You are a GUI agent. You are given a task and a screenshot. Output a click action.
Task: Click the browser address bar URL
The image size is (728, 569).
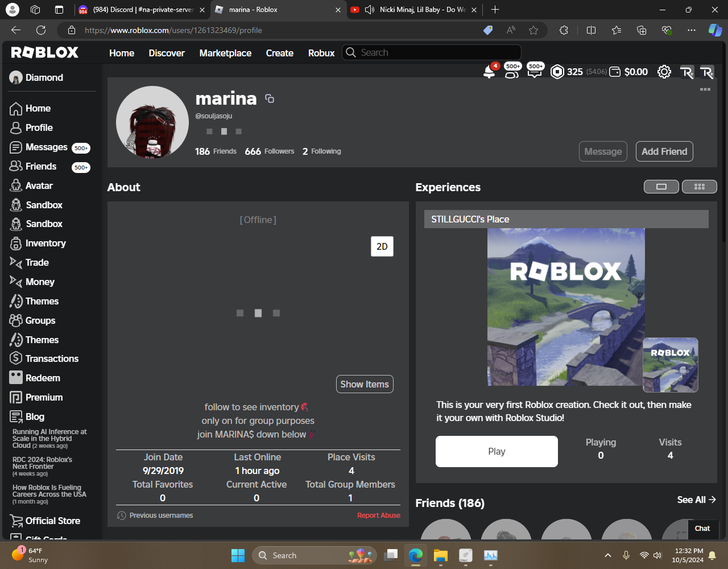pos(173,30)
